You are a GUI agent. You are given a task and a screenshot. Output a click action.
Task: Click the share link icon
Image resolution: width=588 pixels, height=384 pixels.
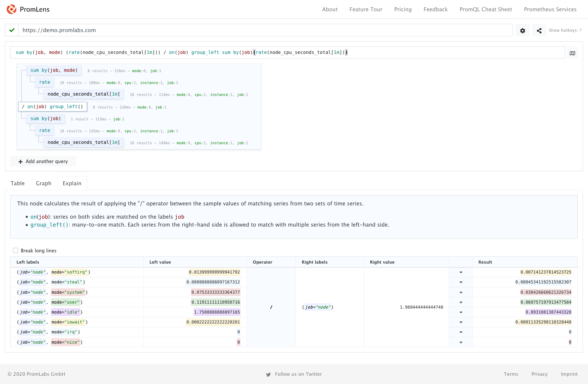point(539,30)
